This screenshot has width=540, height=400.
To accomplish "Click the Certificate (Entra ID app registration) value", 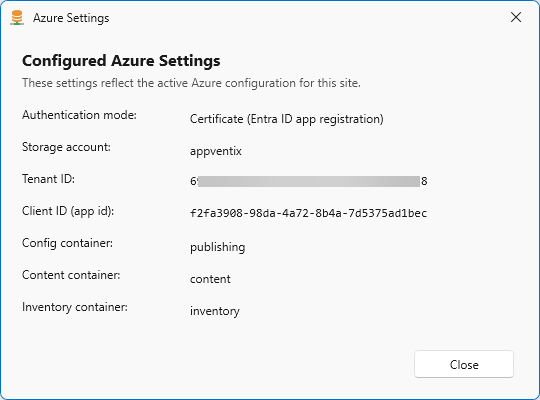I will click(287, 119).
